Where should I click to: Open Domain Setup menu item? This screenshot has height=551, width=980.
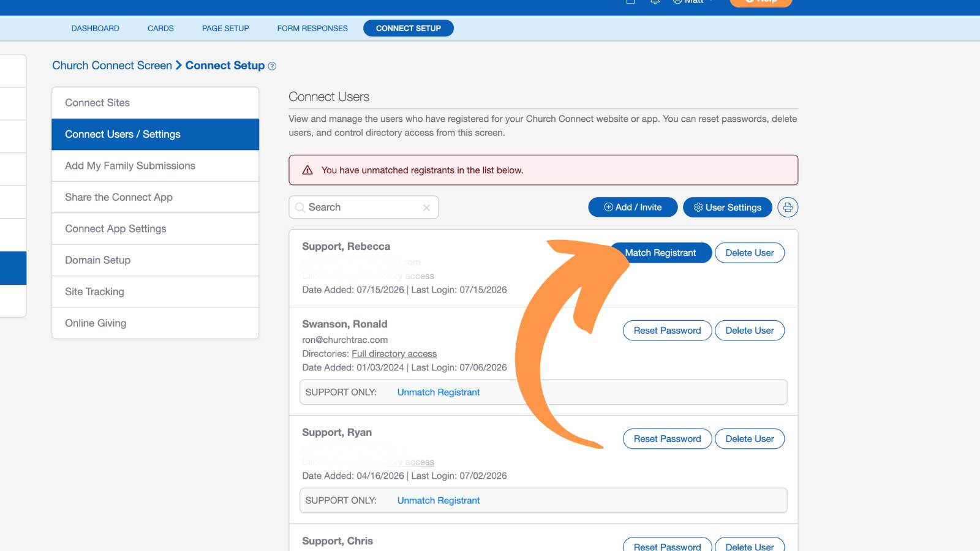(156, 260)
